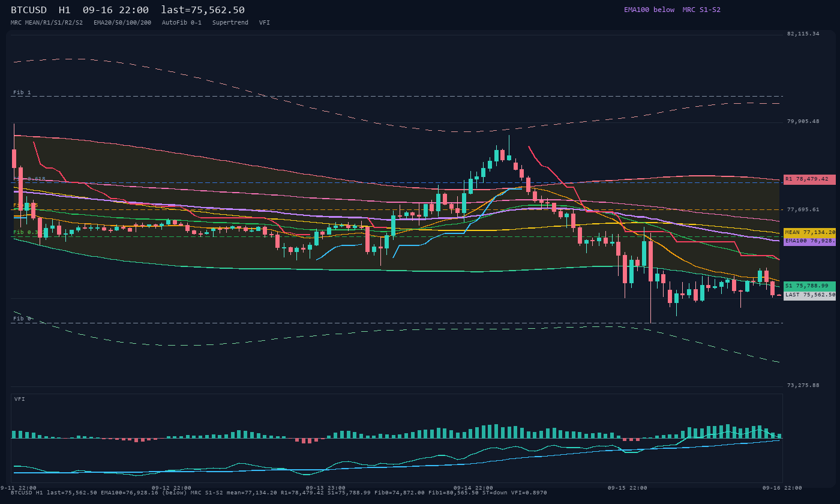Select the H1 timeframe label in the title

coord(65,10)
